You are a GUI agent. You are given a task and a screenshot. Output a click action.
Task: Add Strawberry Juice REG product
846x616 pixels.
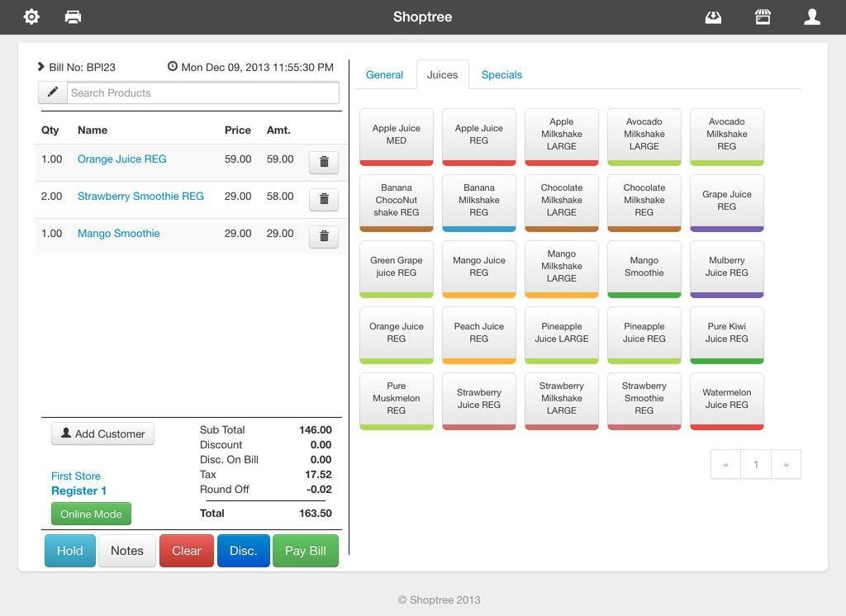point(479,401)
